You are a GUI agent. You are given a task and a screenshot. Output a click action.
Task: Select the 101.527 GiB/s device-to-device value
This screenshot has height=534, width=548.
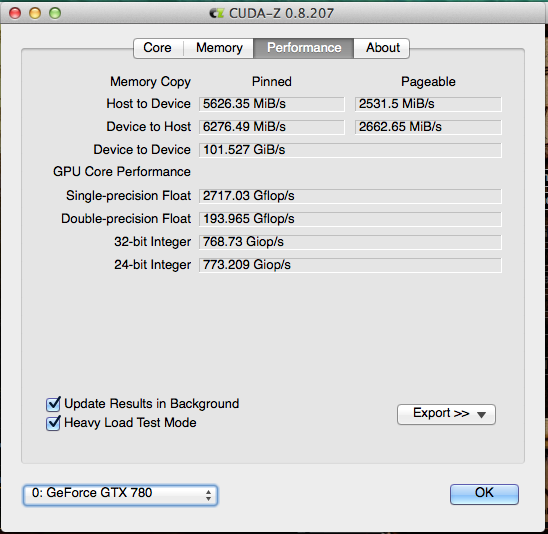tap(350, 150)
